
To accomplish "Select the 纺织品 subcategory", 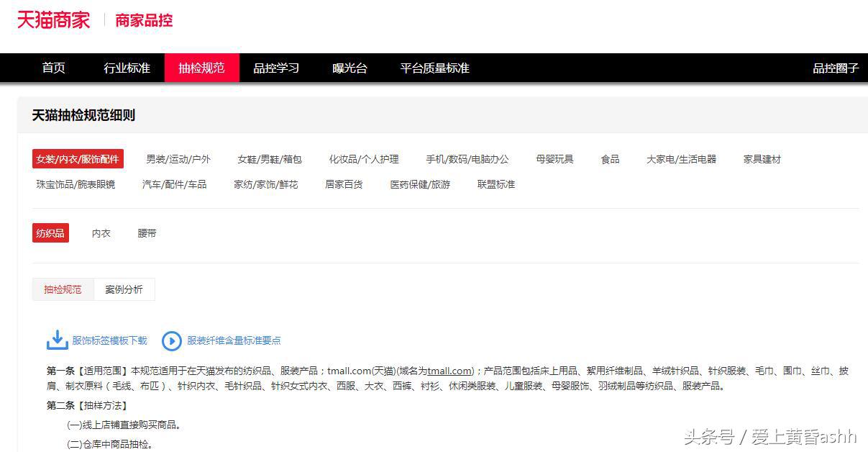I will pyautogui.click(x=50, y=233).
